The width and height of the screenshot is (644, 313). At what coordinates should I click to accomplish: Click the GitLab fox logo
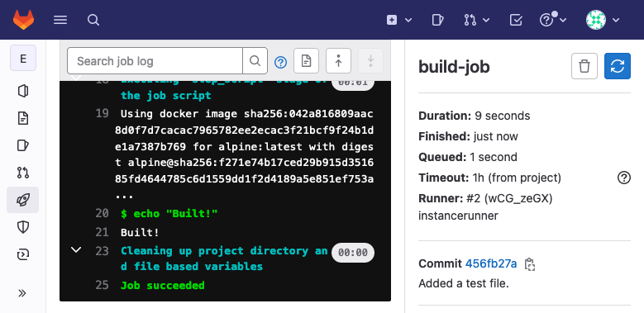click(x=23, y=20)
